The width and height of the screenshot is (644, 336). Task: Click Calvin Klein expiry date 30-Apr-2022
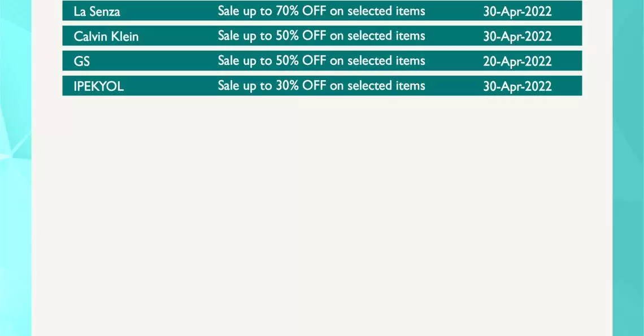click(x=517, y=37)
